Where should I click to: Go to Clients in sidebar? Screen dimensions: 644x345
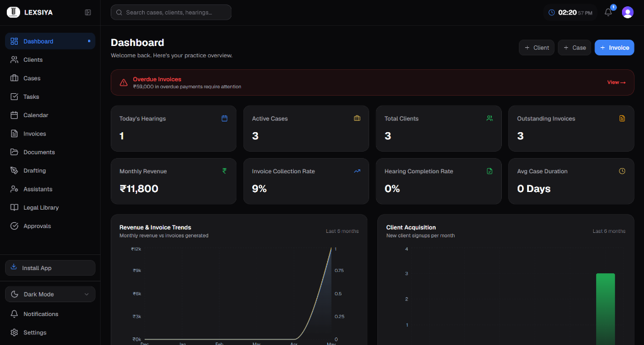pos(50,60)
